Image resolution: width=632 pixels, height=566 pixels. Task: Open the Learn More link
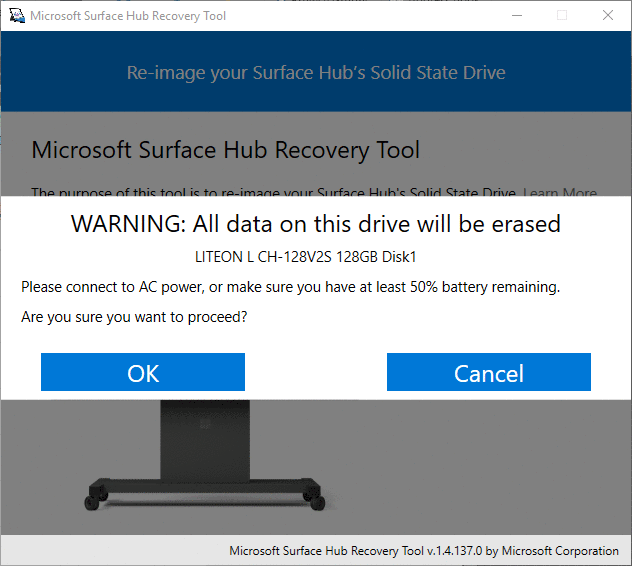(x=560, y=192)
